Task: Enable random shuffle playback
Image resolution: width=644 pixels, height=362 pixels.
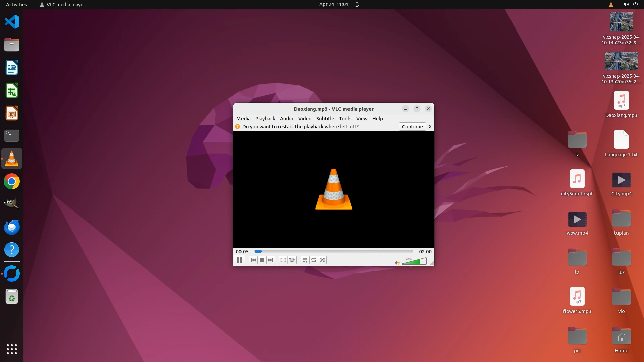Action: (322, 260)
